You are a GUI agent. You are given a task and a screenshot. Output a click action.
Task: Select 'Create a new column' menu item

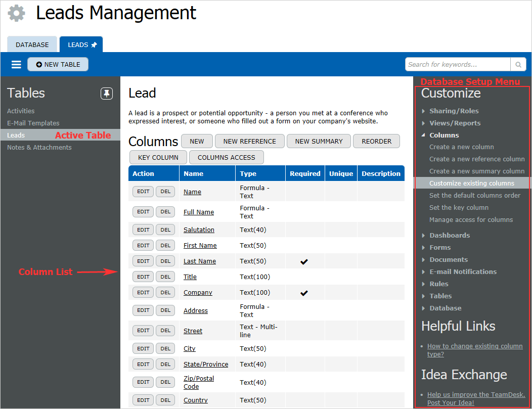pos(461,147)
